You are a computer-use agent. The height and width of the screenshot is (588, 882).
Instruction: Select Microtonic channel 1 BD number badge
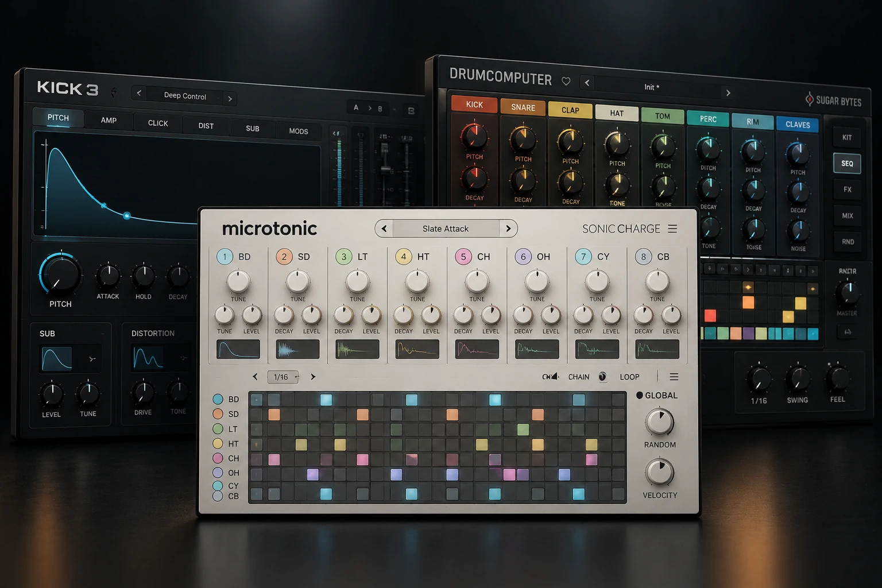click(225, 257)
